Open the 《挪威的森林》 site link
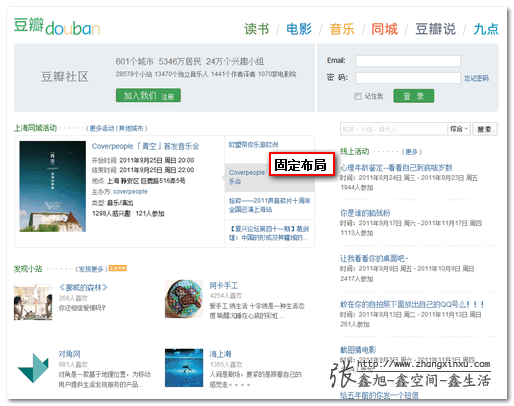 tap(83, 287)
